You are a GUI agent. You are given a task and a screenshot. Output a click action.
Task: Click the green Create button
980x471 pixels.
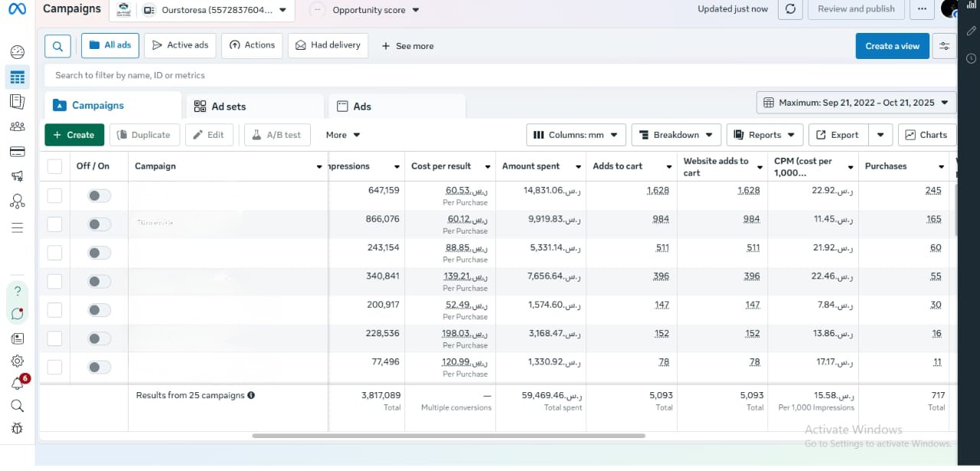coord(74,135)
